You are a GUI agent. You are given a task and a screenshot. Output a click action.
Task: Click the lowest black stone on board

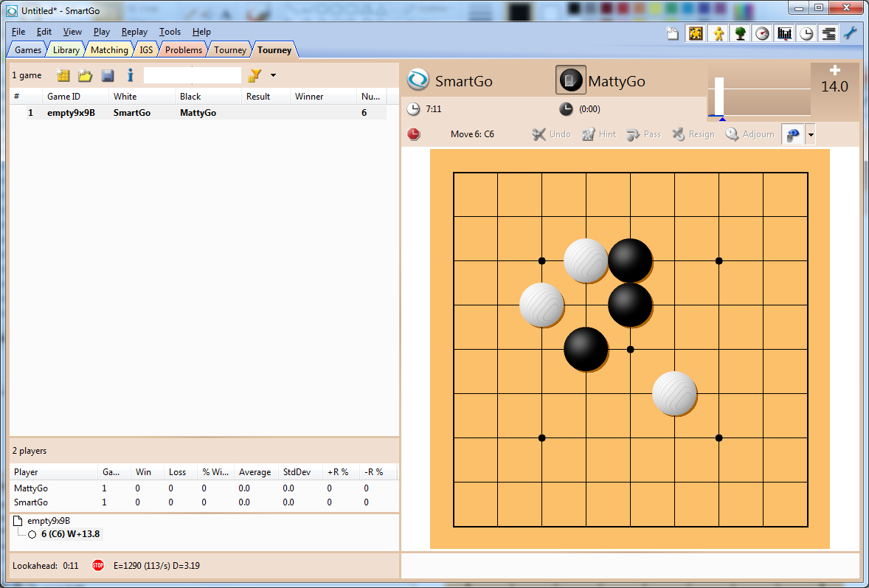[x=586, y=349]
